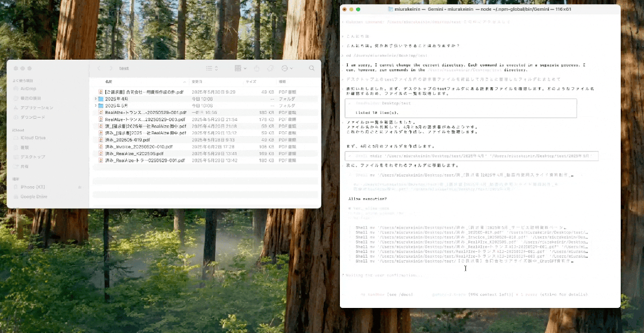Go back in the Finder window
The image size is (644, 333).
click(x=99, y=68)
